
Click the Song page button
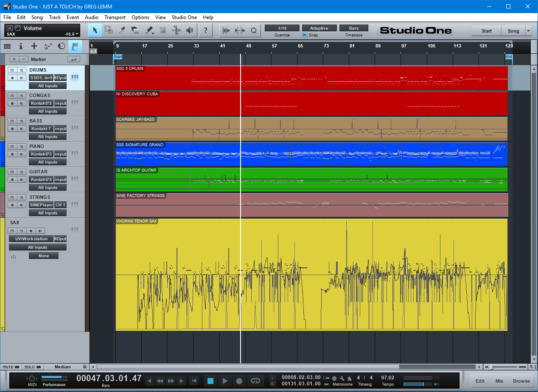513,31
